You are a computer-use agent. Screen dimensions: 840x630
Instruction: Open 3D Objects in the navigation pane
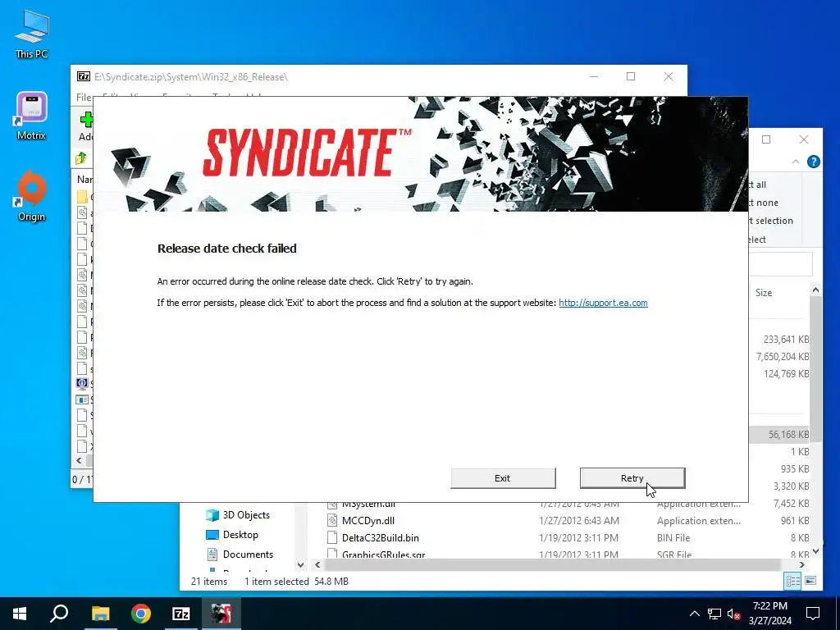point(246,515)
